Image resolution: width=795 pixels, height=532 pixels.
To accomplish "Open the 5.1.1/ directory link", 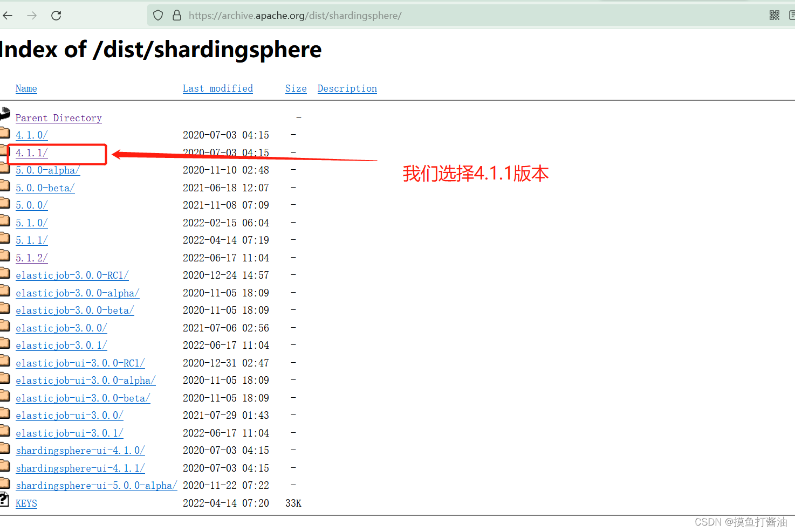I will click(32, 240).
